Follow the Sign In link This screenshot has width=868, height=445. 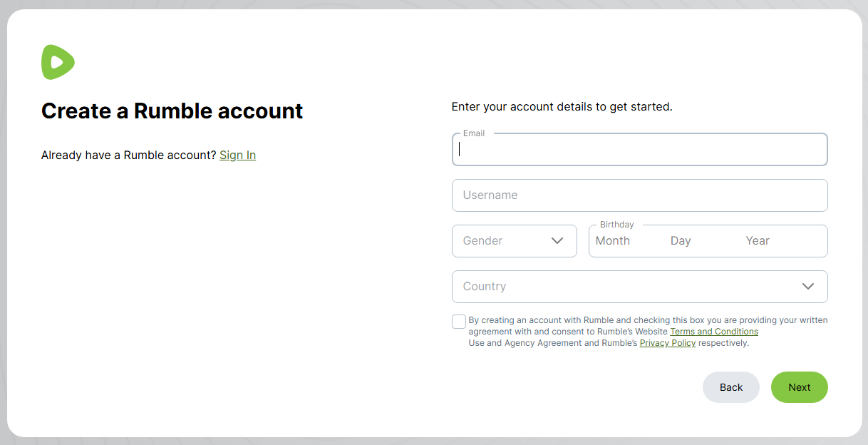pyautogui.click(x=237, y=155)
